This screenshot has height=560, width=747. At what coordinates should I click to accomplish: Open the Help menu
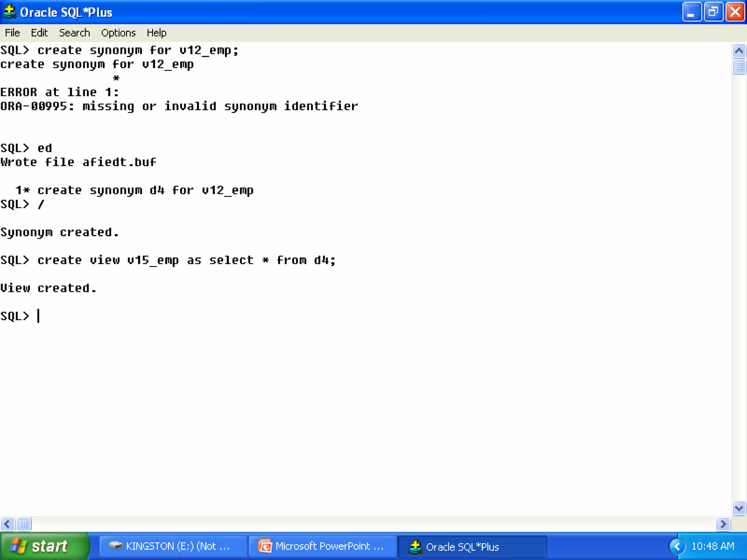tap(156, 33)
